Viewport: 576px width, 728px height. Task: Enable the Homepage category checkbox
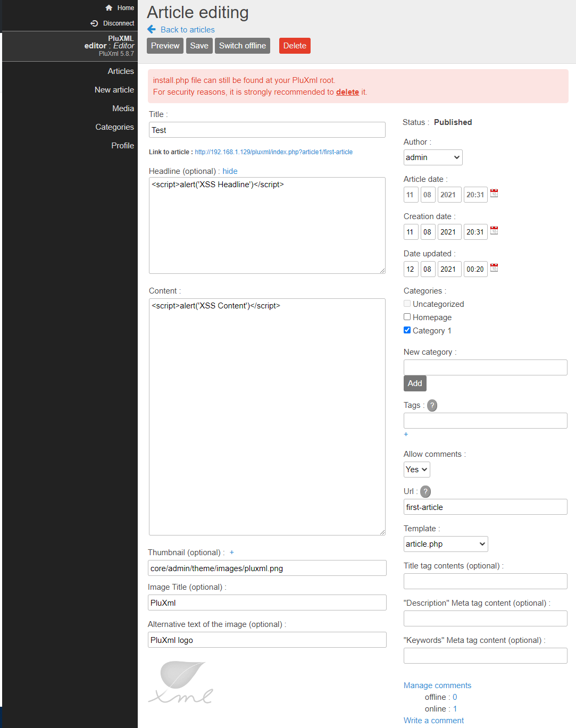(x=407, y=317)
